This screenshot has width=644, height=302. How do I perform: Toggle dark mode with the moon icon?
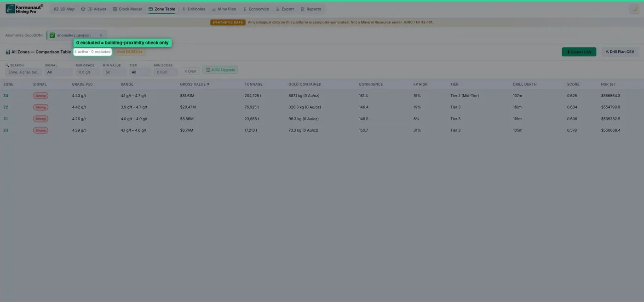point(634,9)
